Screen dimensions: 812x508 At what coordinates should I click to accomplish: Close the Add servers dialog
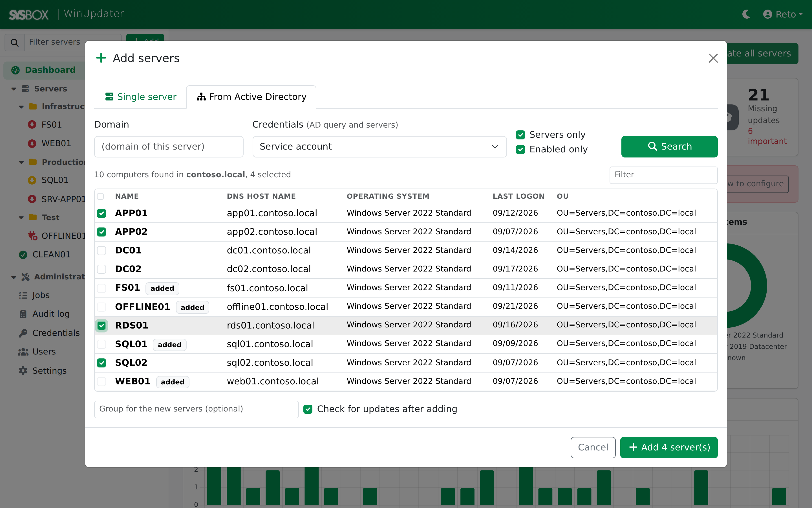pos(713,58)
